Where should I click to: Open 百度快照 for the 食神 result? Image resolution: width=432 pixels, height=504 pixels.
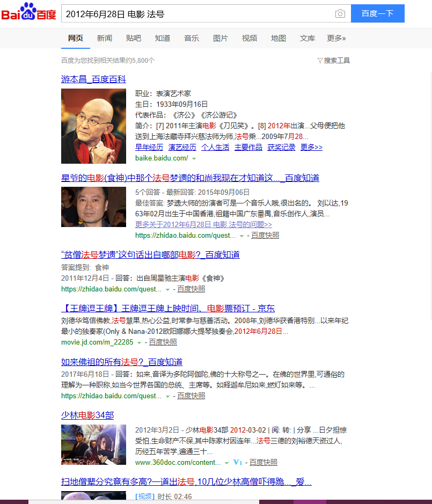(265, 235)
